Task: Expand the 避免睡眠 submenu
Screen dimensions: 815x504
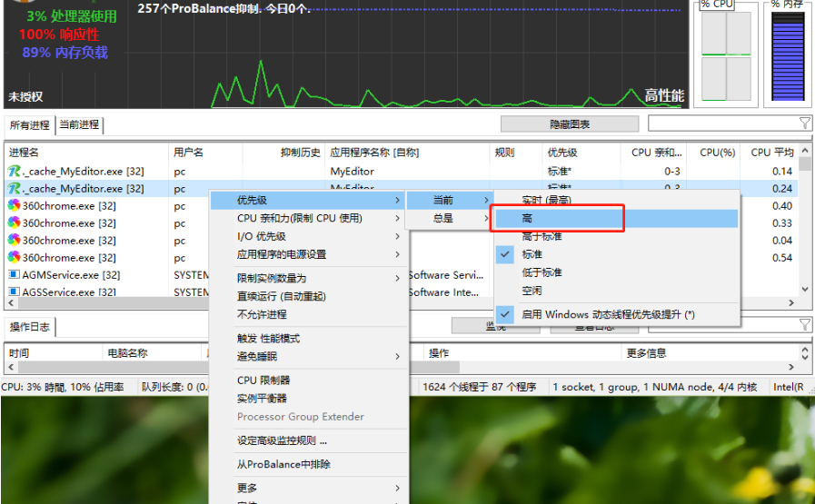Action: tap(309, 357)
